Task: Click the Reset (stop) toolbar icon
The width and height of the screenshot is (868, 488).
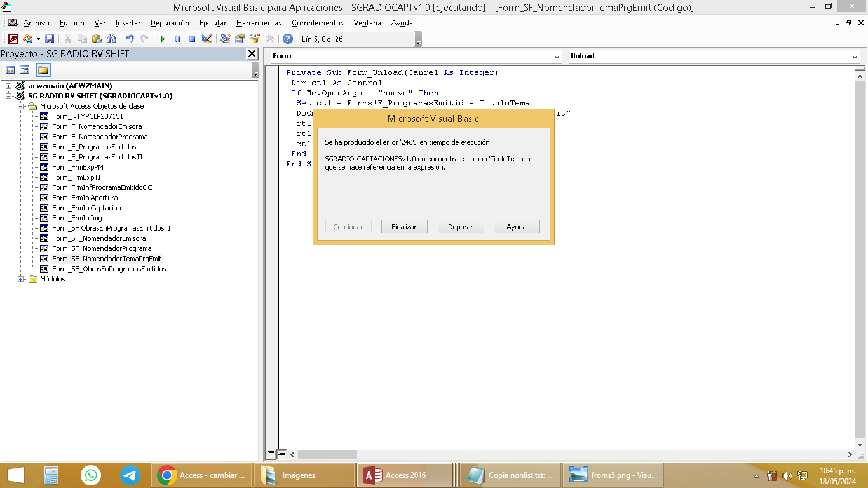Action: click(x=192, y=39)
